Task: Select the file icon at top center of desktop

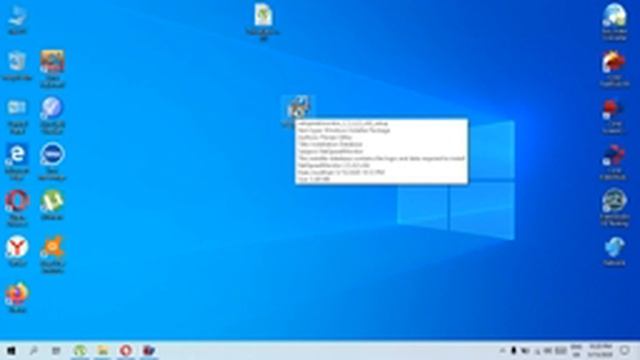Action: tap(263, 21)
